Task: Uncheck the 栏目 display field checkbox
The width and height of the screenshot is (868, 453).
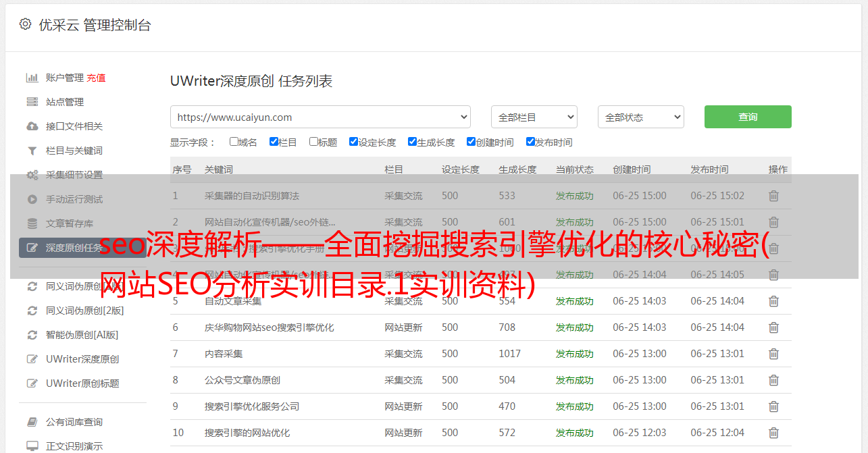Action: 274,142
